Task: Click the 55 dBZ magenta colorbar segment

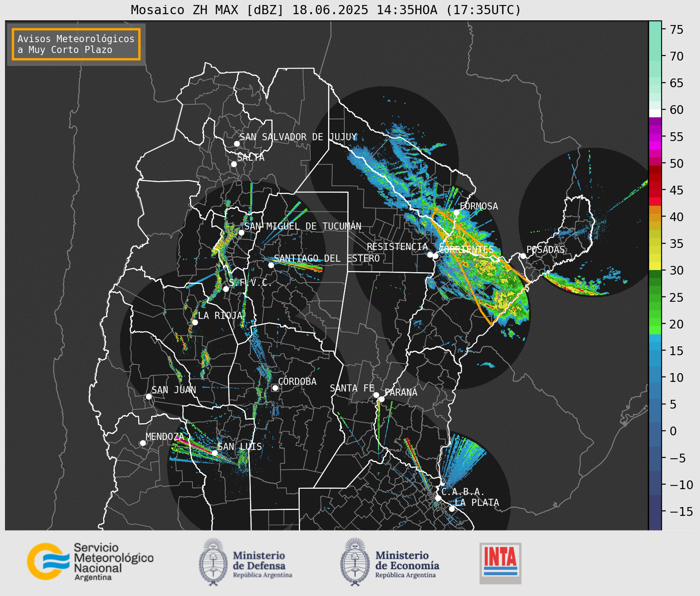Action: pyautogui.click(x=655, y=137)
